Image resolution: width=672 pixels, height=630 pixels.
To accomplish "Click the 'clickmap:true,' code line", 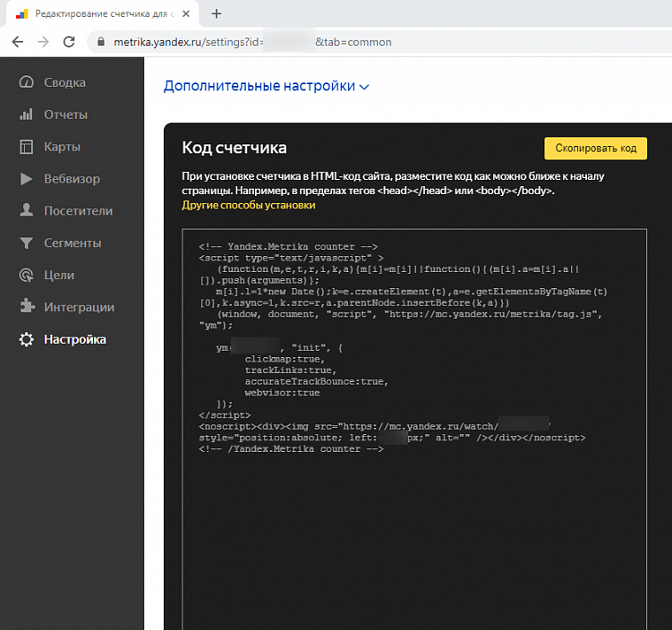I will (x=285, y=359).
